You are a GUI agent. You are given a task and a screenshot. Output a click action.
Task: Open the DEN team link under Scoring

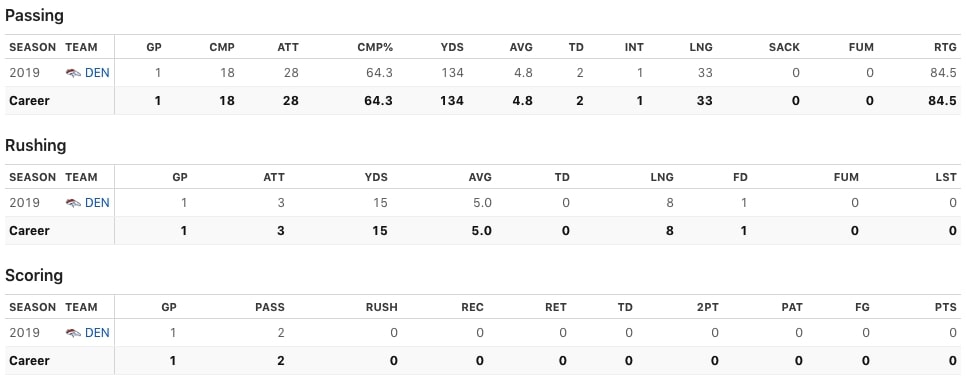[x=97, y=333]
